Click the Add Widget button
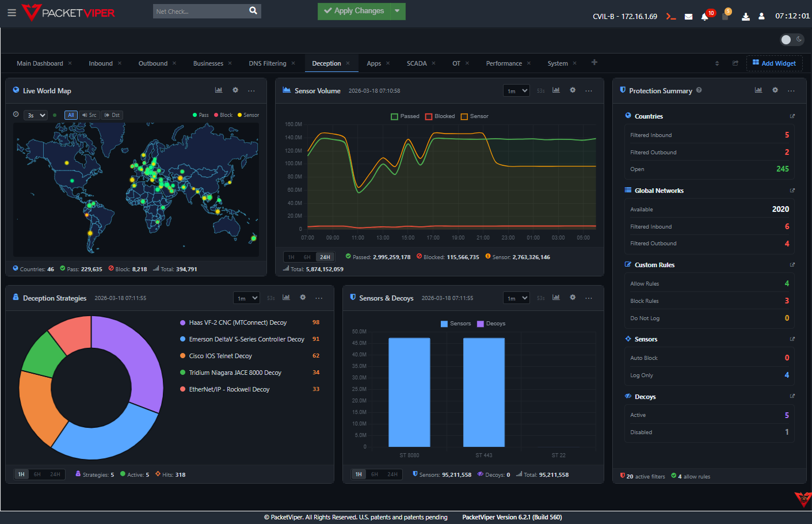 click(x=774, y=63)
